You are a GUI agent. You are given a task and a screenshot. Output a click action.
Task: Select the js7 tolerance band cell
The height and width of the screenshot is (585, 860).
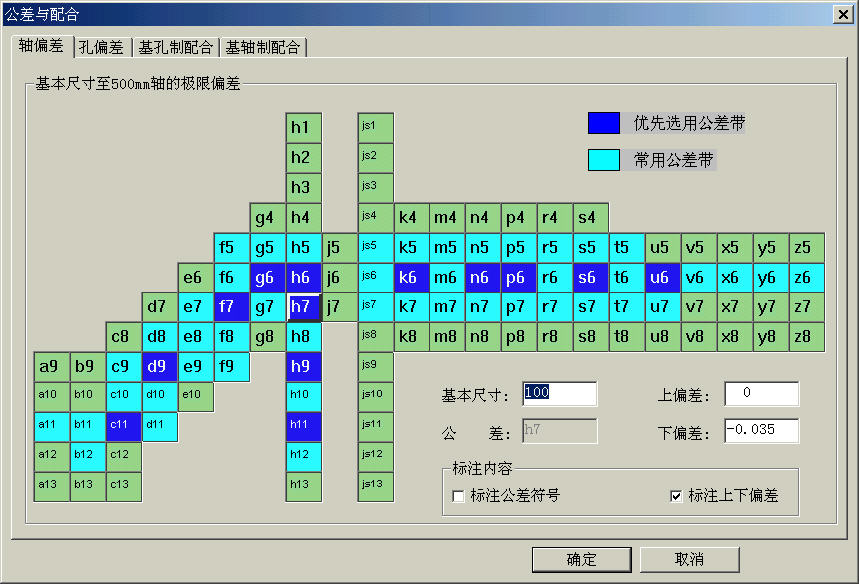pyautogui.click(x=375, y=307)
